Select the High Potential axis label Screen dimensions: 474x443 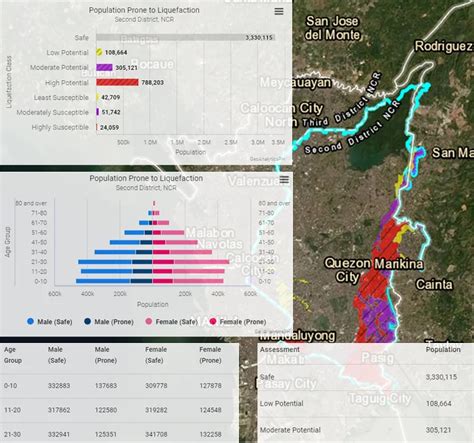click(67, 83)
